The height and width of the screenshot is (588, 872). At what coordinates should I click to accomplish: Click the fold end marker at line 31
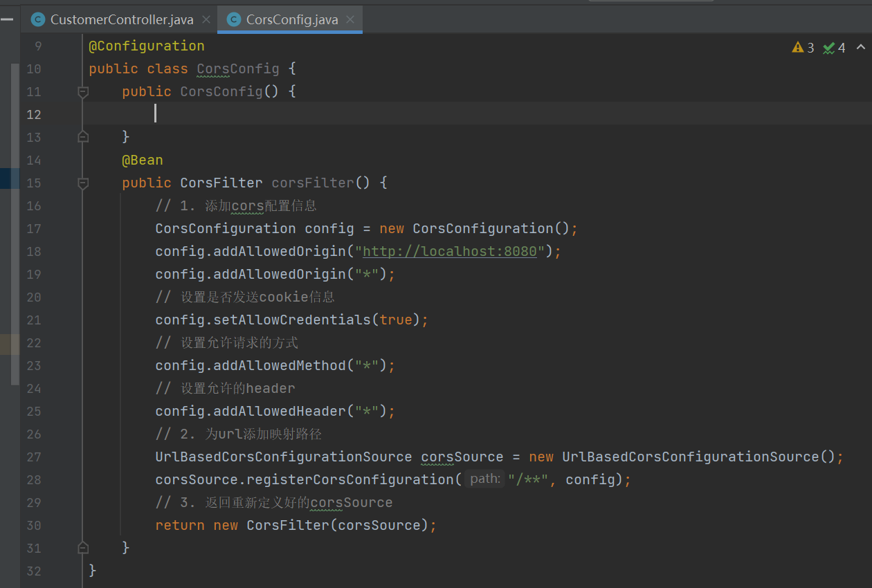click(x=83, y=548)
